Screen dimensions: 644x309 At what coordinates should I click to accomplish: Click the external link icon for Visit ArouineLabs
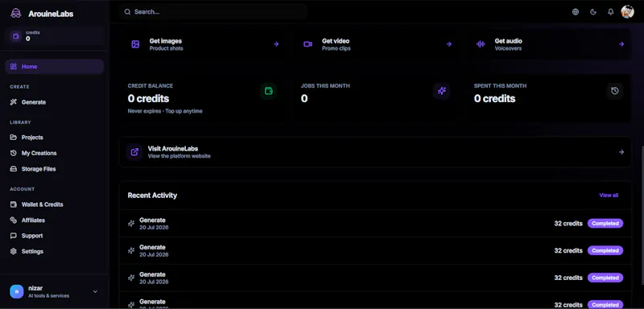pos(134,152)
